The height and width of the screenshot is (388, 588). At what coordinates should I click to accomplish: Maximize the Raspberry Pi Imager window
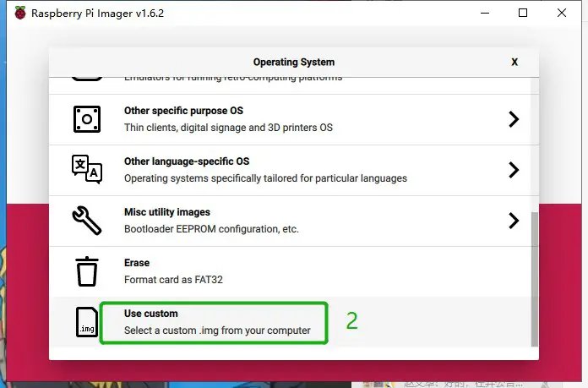click(x=523, y=14)
